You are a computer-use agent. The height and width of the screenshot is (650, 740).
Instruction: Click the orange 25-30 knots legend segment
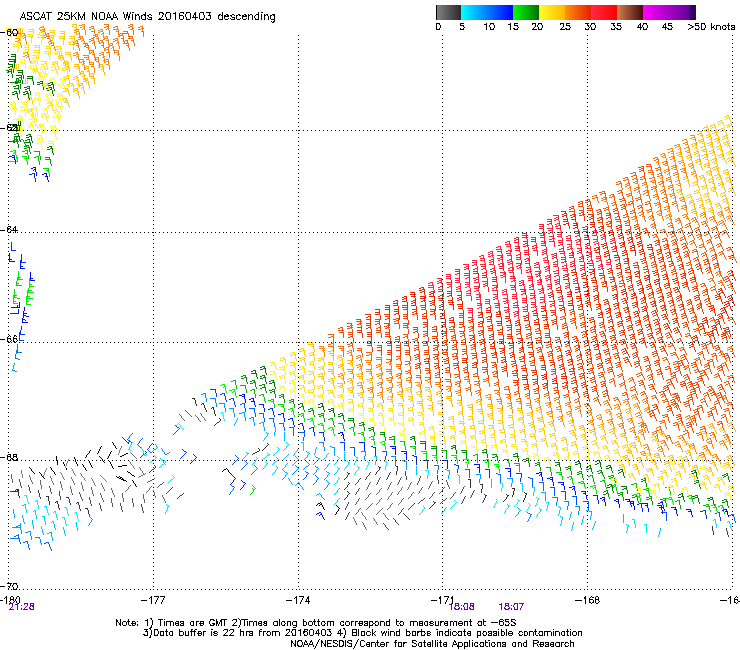[578, 12]
